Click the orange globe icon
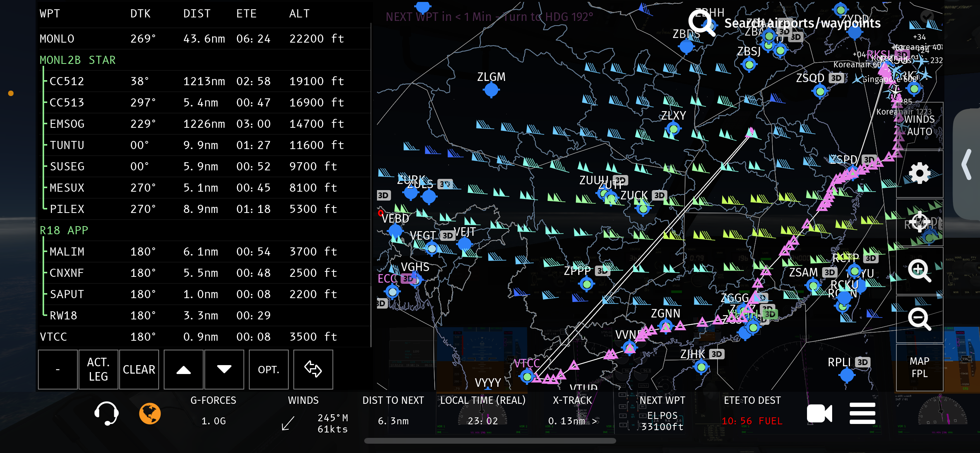Image resolution: width=980 pixels, height=453 pixels. 150,414
